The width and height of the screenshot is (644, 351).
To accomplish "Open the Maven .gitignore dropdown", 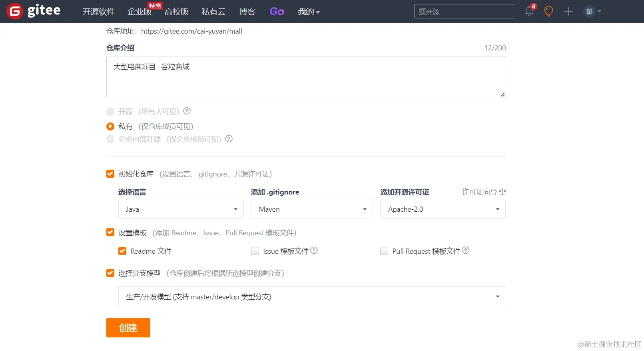I will 312,209.
